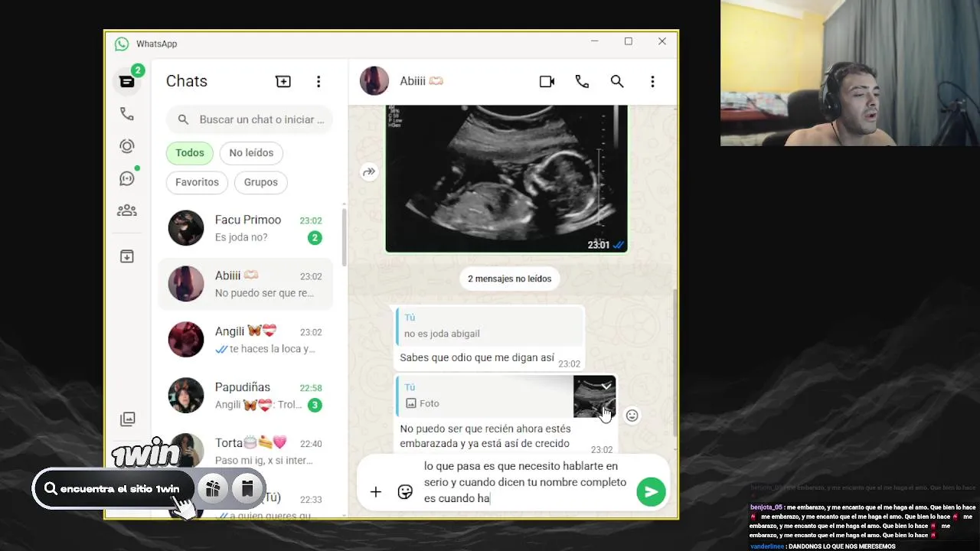Click the gift icon in the 1win banner

tap(213, 489)
